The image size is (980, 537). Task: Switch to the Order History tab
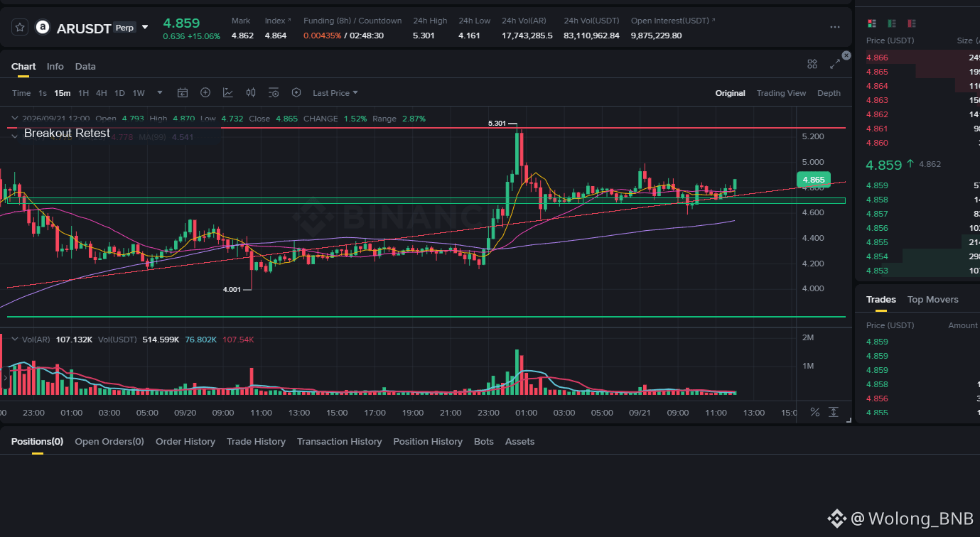pos(185,441)
